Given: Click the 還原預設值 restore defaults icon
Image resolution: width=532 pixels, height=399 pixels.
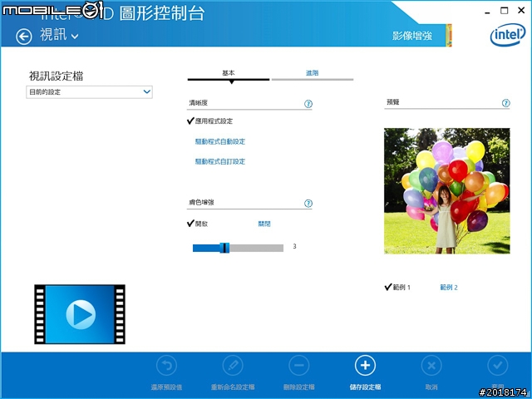Looking at the screenshot, I should (x=166, y=366).
